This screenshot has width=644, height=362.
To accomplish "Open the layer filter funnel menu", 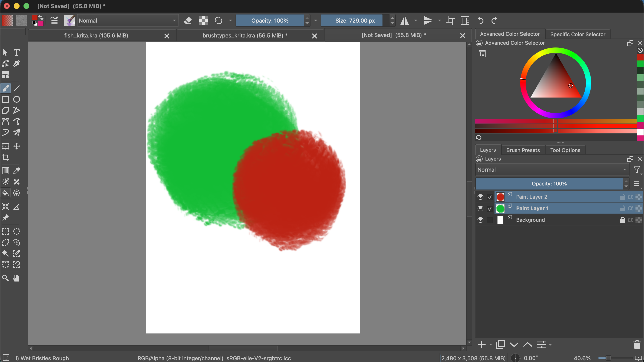I will coord(637,170).
